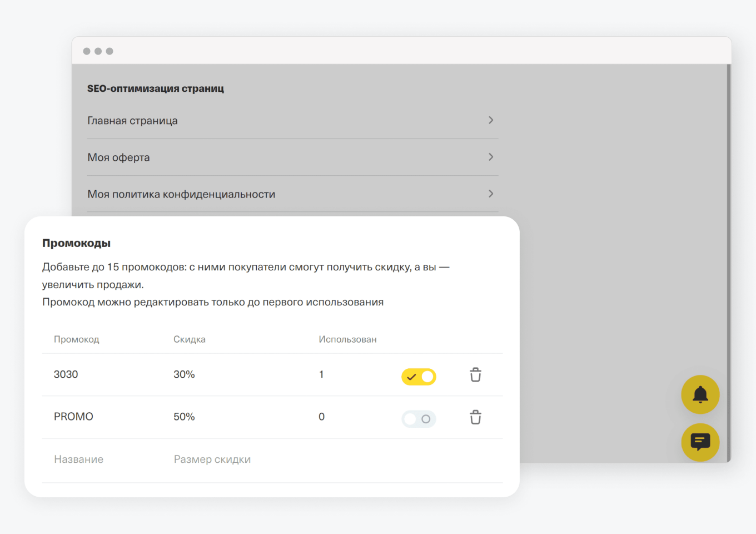Click the Название input field
The width and height of the screenshot is (756, 534).
point(79,459)
